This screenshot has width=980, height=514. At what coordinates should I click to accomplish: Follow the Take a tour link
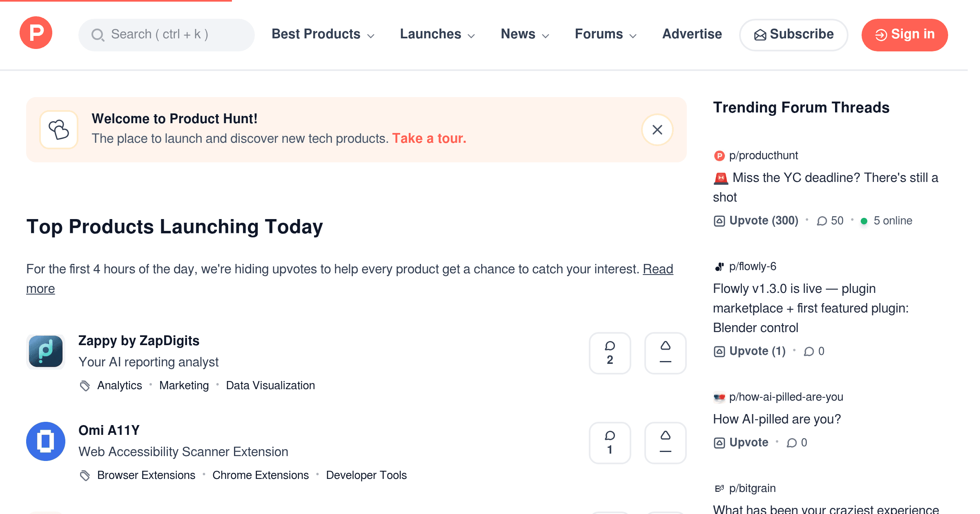pos(429,139)
